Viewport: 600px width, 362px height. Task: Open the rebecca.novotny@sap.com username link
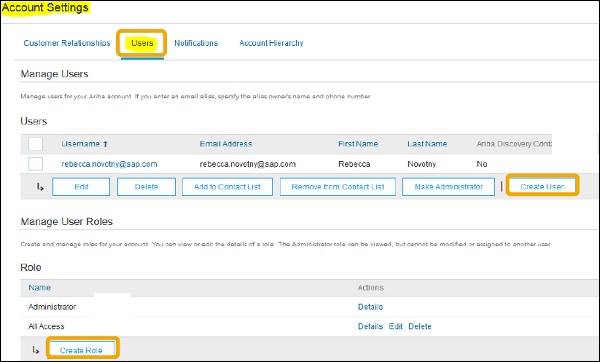109,164
